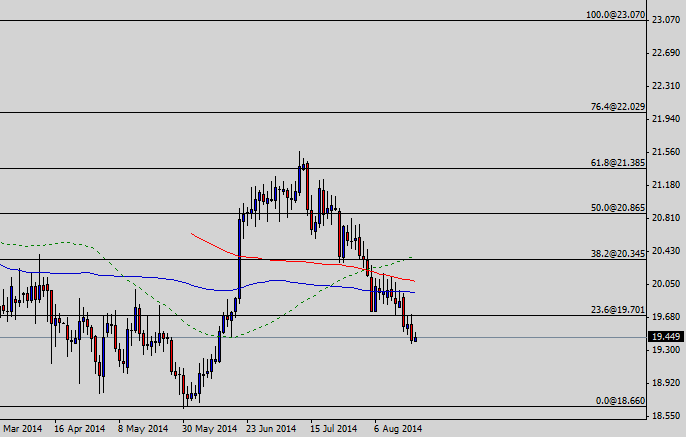Click the 22.690 price axis value

pyautogui.click(x=664, y=53)
